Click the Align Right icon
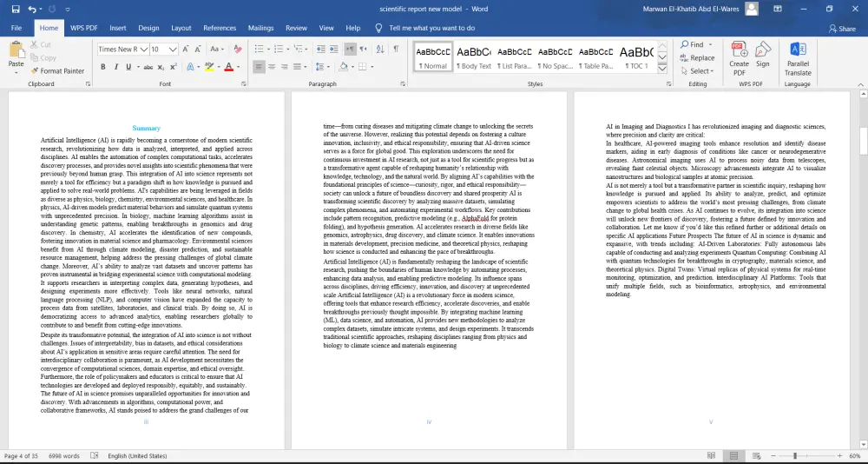The width and height of the screenshot is (868, 464). [x=284, y=67]
